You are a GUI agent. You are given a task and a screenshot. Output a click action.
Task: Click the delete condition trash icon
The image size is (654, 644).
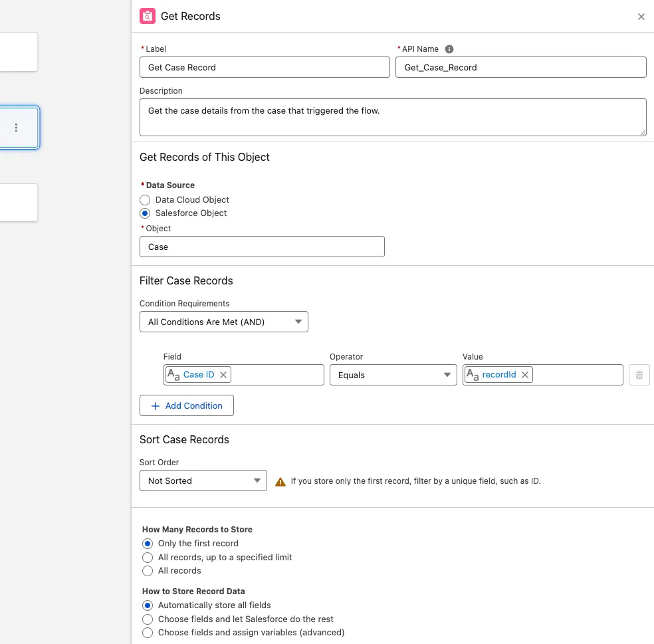tap(639, 375)
